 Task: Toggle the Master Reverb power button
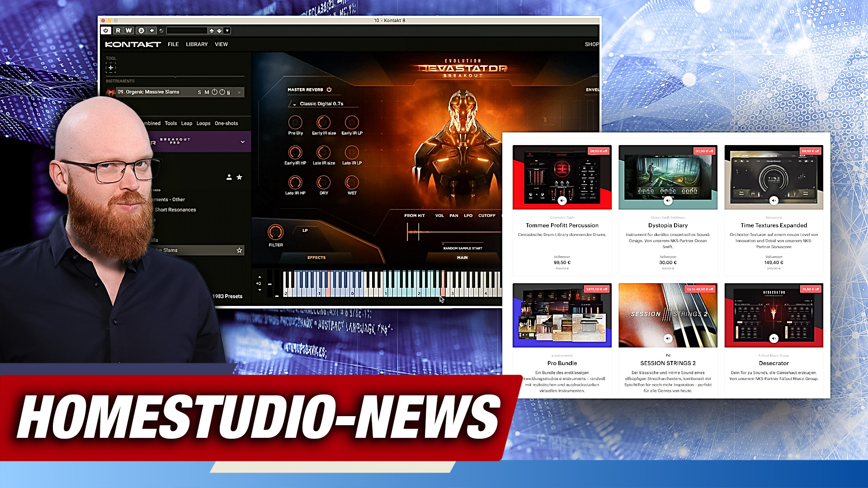pyautogui.click(x=329, y=89)
